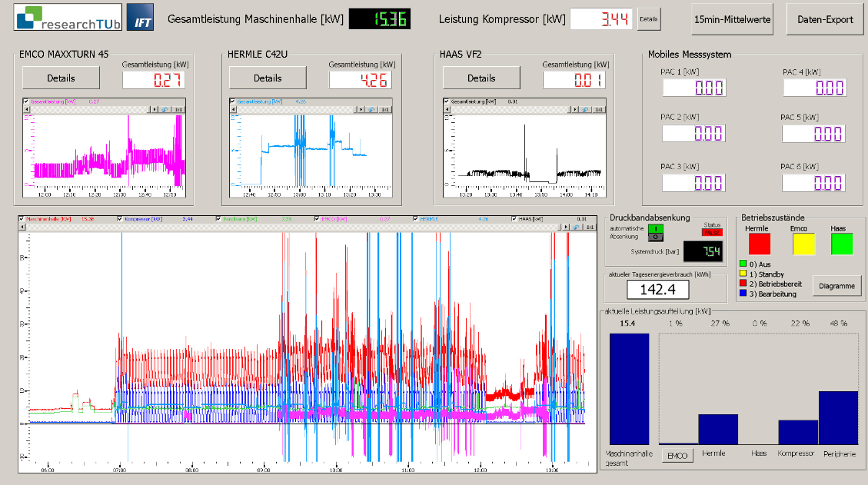Open Details for Leistung Kompressor
Viewport: 868px width, 485px height.
648,18
